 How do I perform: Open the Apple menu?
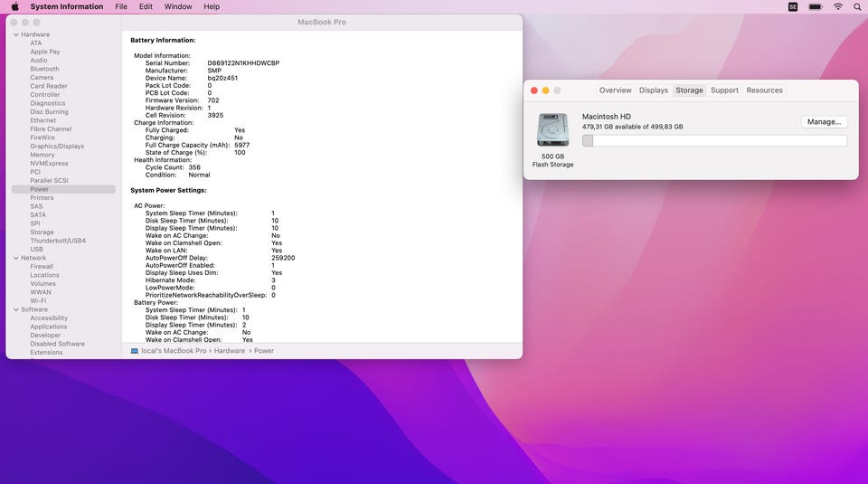tap(15, 6)
